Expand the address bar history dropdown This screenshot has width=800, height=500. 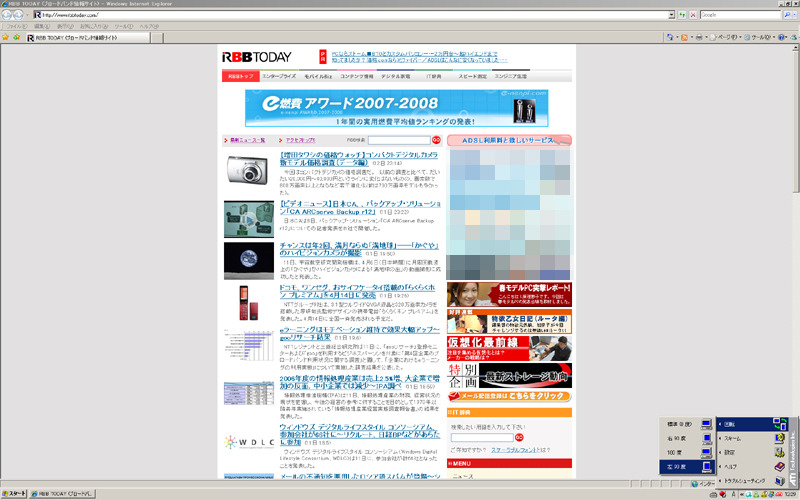[x=670, y=15]
